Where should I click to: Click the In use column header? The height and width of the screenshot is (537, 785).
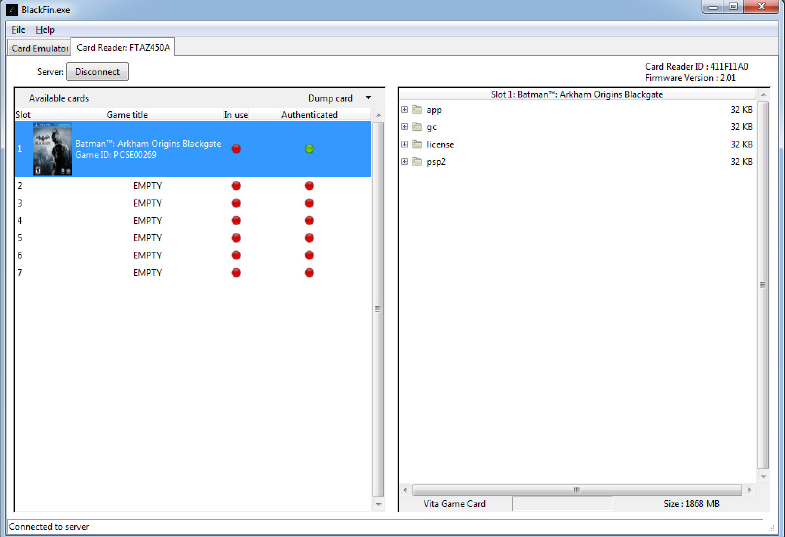(236, 115)
